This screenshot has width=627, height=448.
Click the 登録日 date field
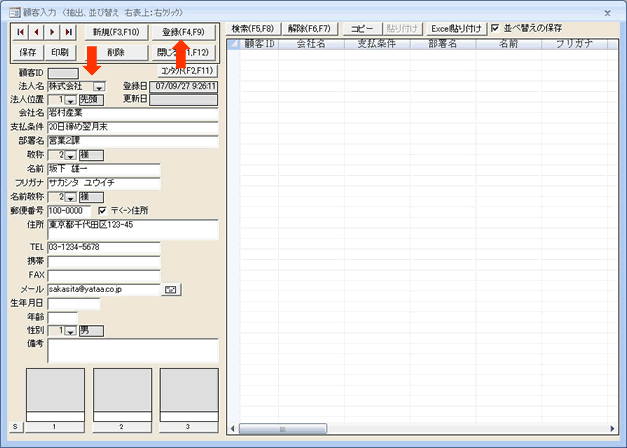(184, 86)
